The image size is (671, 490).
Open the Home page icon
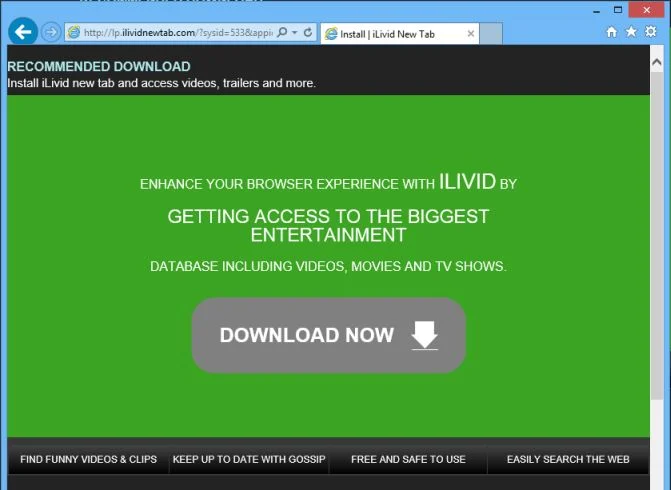pos(612,32)
